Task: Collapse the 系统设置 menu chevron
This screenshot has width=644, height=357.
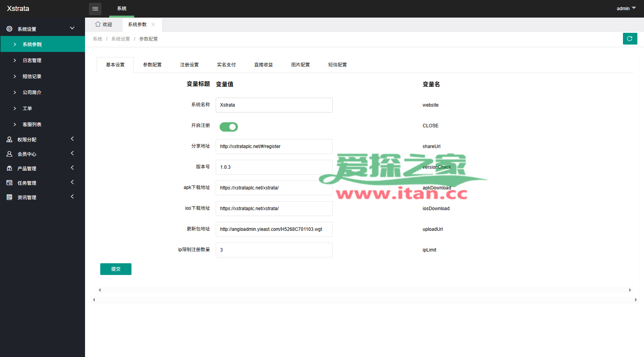Action: pyautogui.click(x=72, y=28)
